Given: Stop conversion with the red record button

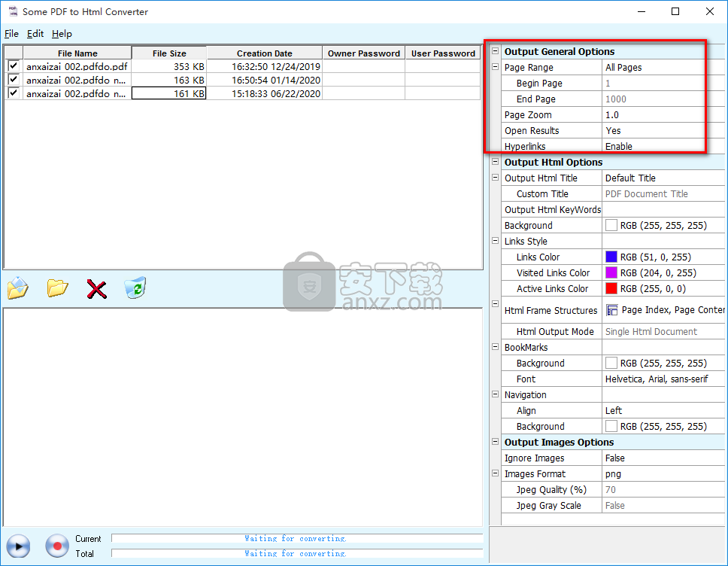Looking at the screenshot, I should coord(57,546).
